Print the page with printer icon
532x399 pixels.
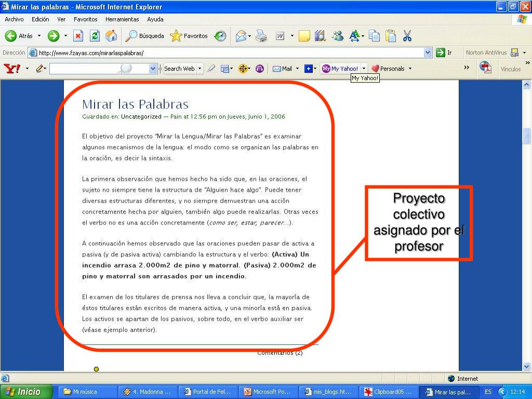click(261, 36)
